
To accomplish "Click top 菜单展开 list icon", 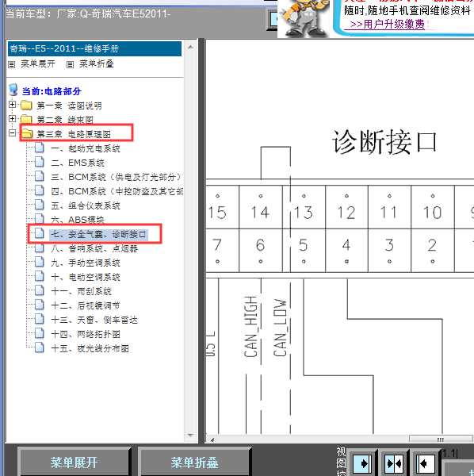I will coord(12,64).
